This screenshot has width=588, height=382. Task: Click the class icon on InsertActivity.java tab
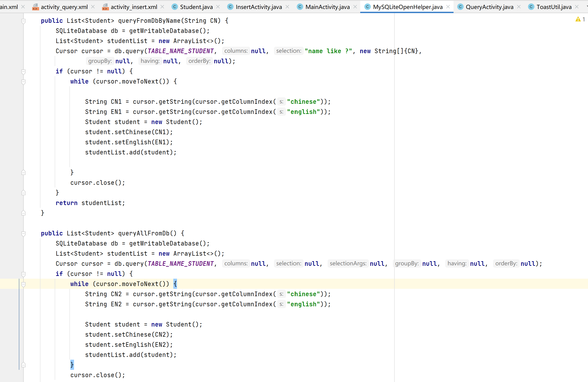click(230, 7)
